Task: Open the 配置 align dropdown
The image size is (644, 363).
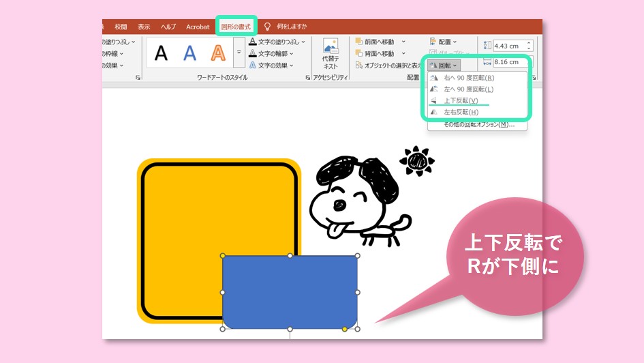Action: pos(443,42)
